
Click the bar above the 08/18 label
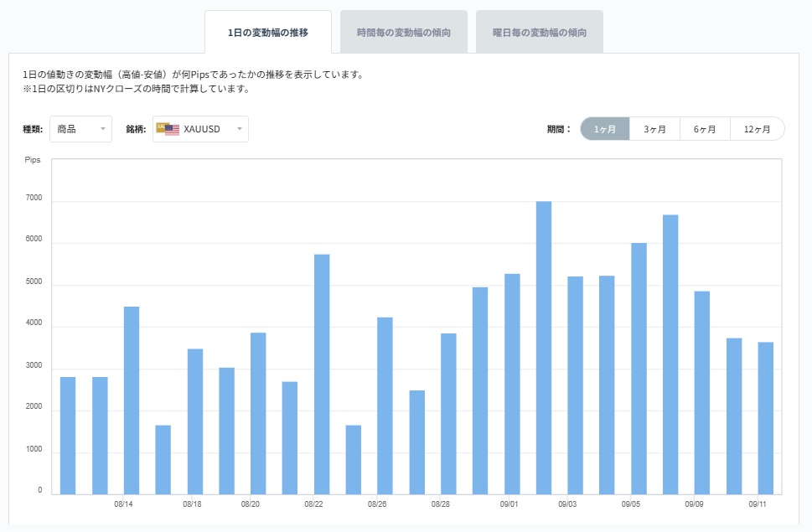click(x=195, y=421)
